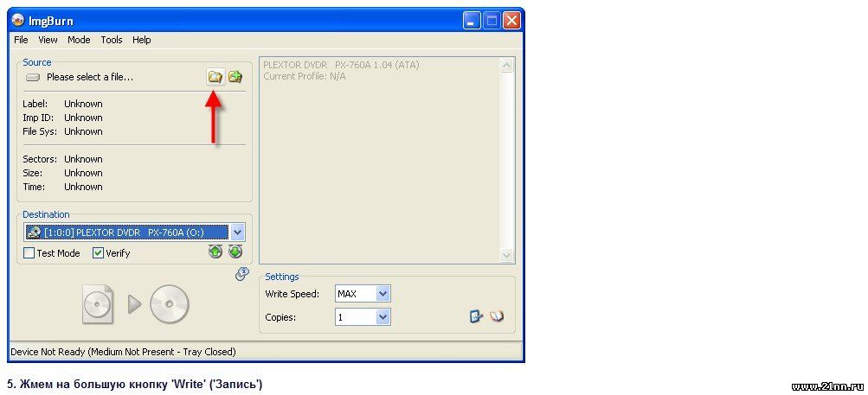Click the 'Copies:' label
This screenshot has width=868, height=395.
click(280, 317)
